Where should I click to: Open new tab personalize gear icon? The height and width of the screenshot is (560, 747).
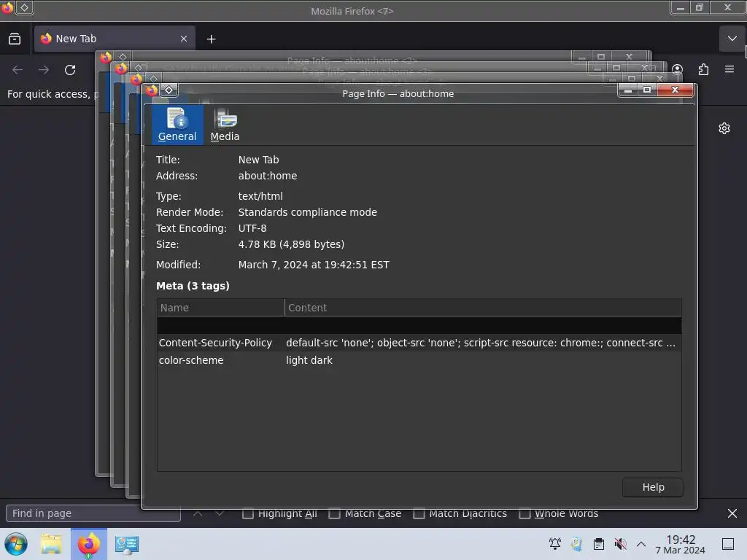pyautogui.click(x=724, y=128)
